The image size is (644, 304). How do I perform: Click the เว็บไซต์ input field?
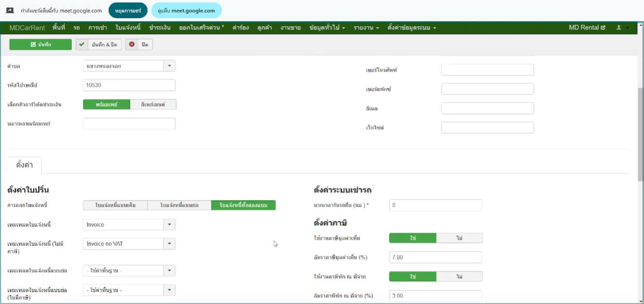487,127
